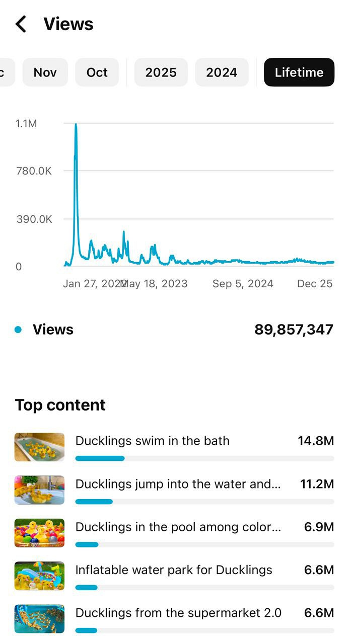Tap the Sep 5, 2024 axis label
Screen dimensions: 349x644
[x=243, y=284]
